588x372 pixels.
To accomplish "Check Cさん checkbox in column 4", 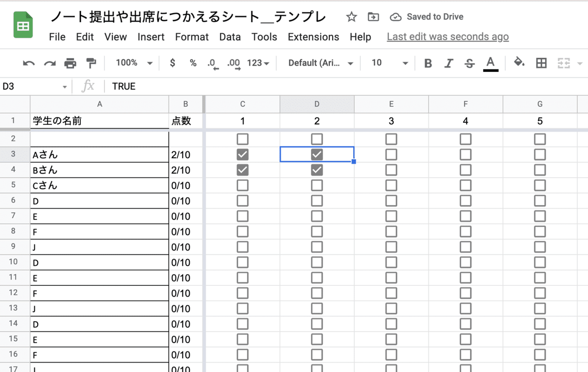I will pyautogui.click(x=465, y=186).
